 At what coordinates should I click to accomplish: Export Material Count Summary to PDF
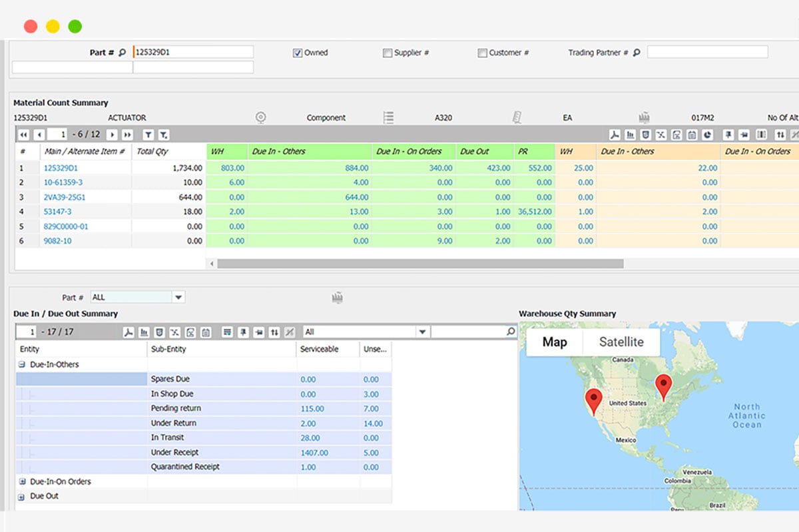click(x=615, y=134)
